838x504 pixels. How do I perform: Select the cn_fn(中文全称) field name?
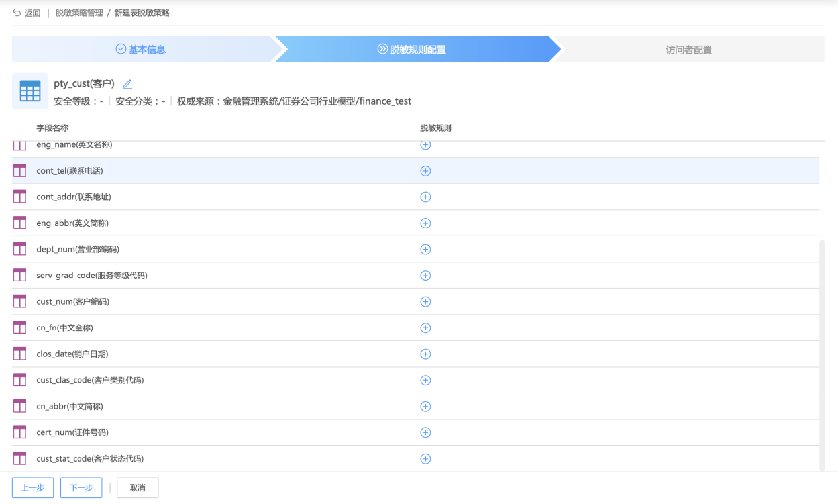point(65,328)
